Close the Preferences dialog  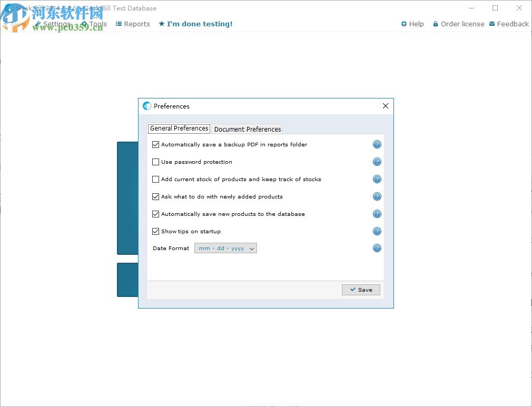[x=386, y=106]
